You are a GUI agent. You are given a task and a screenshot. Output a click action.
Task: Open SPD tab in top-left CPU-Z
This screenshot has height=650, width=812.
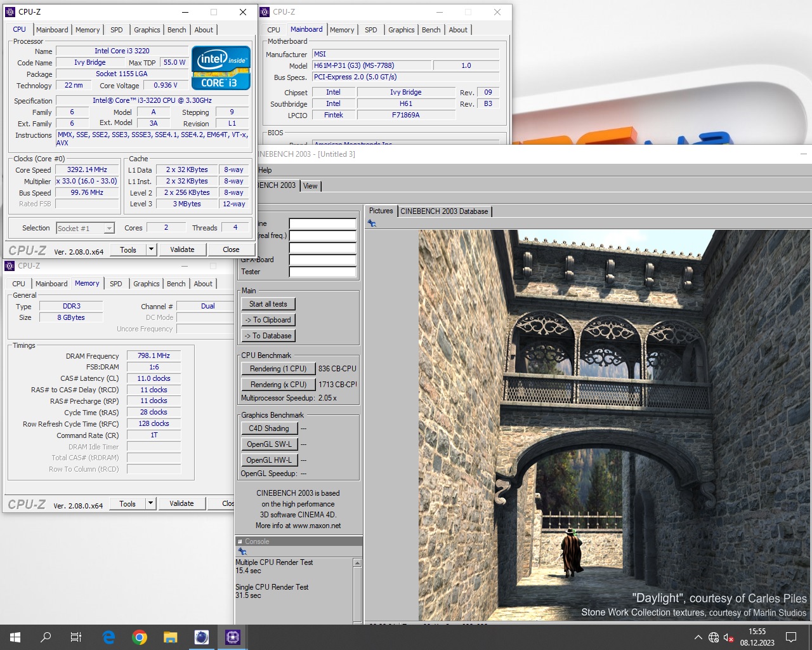coord(117,30)
